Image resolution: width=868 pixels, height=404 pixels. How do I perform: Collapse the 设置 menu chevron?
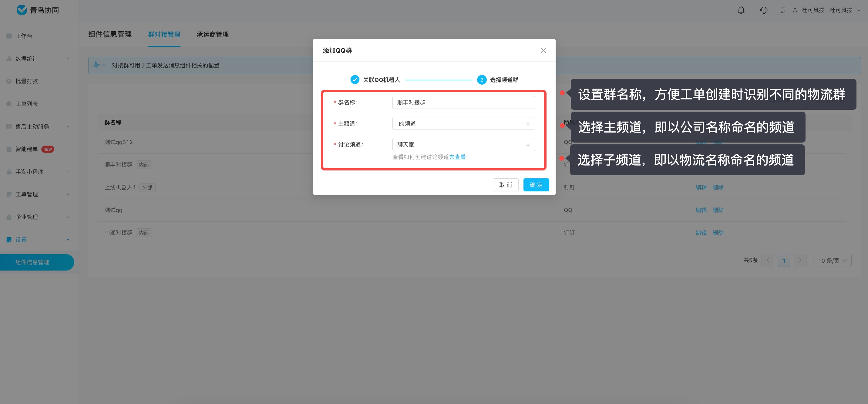[x=68, y=240]
